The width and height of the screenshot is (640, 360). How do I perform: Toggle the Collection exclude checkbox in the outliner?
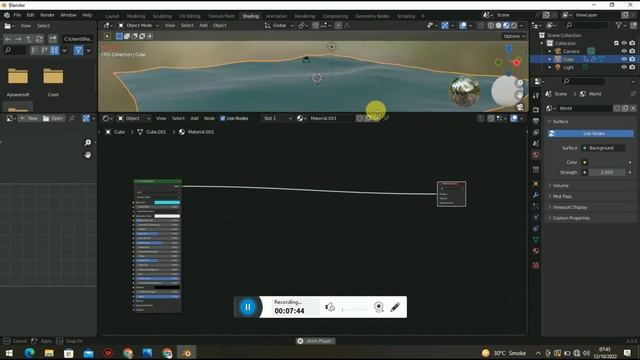tap(616, 43)
